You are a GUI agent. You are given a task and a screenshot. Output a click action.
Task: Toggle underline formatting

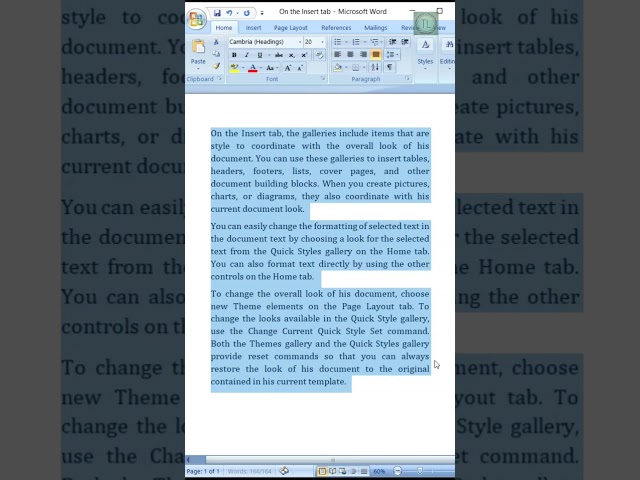point(259,55)
